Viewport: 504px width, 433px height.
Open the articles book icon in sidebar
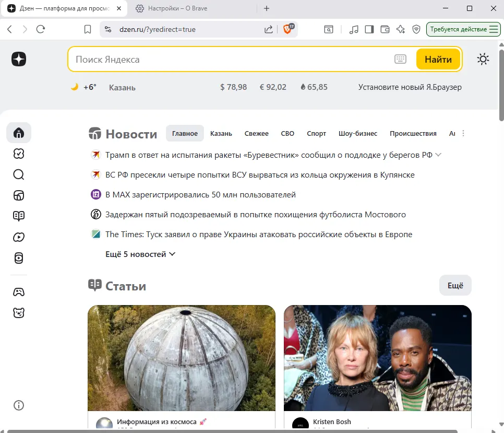pyautogui.click(x=19, y=216)
